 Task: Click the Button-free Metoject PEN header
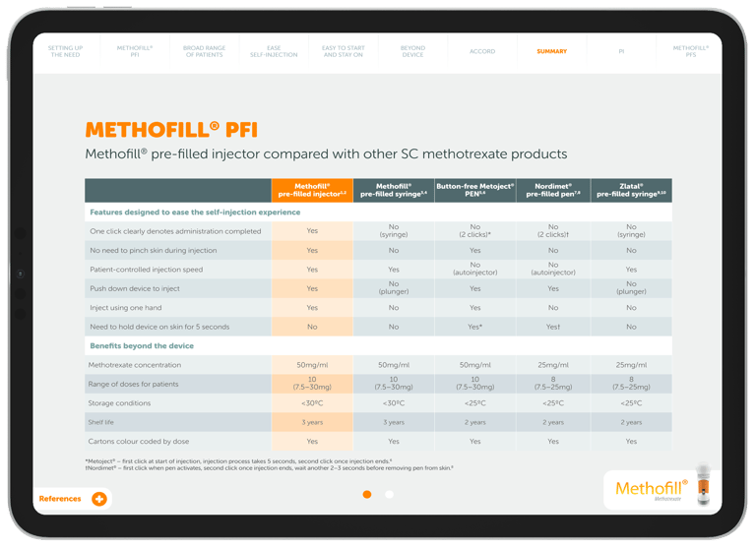click(x=475, y=191)
